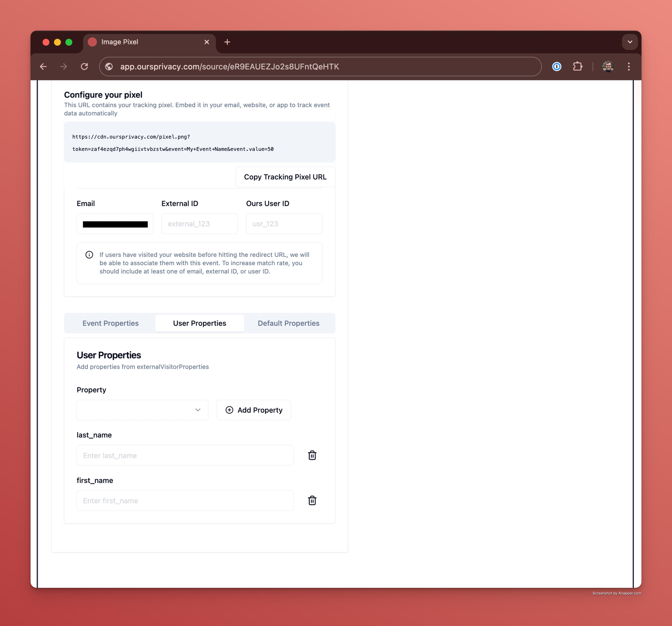Expand the Property dropdown
This screenshot has height=626, width=672.
[x=142, y=410]
